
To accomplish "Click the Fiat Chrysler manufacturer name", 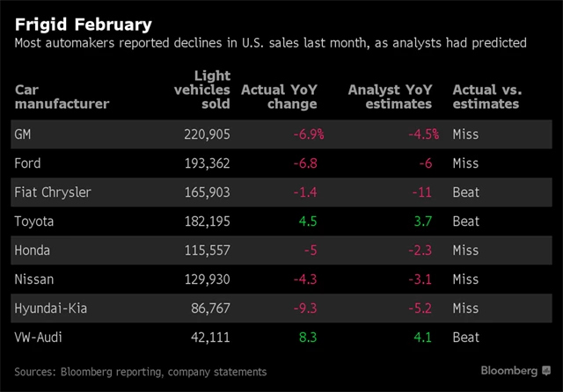I will [x=52, y=192].
